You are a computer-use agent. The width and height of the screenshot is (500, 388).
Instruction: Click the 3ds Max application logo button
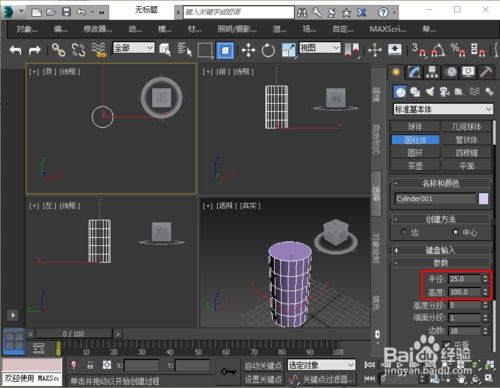[9, 12]
